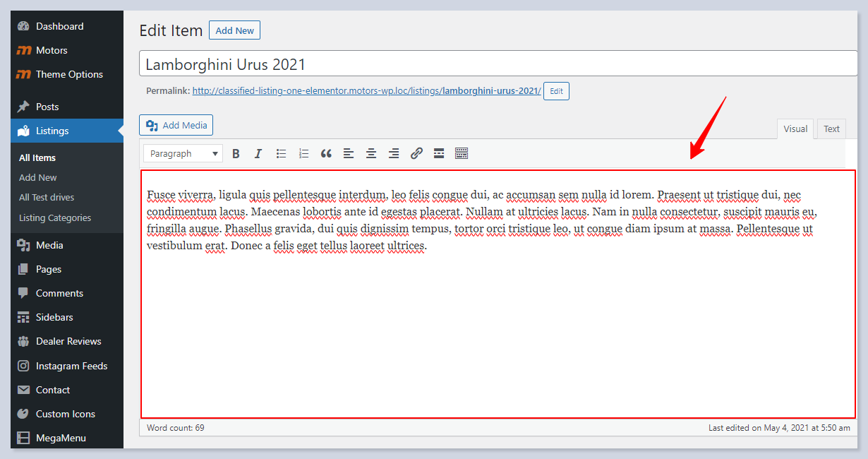Apply italic formatting to text
The width and height of the screenshot is (868, 459).
click(x=258, y=153)
